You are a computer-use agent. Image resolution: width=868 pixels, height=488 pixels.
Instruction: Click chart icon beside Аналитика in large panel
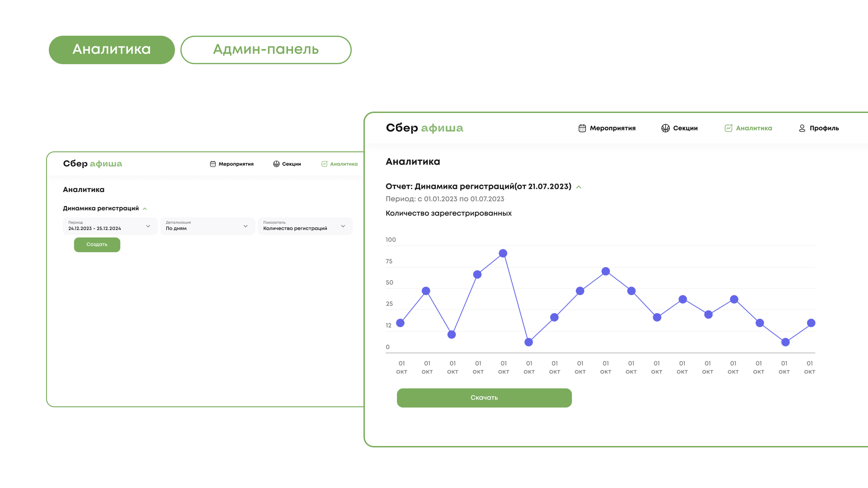click(x=728, y=128)
